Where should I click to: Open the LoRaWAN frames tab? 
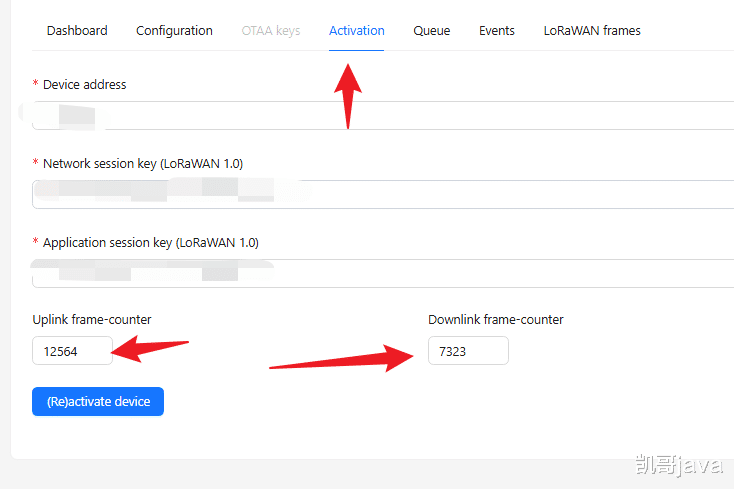coord(592,31)
